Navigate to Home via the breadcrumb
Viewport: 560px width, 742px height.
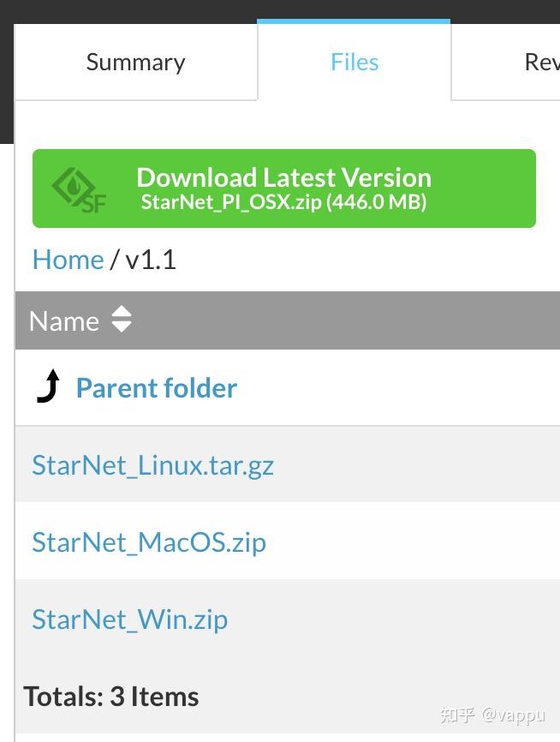(x=68, y=259)
